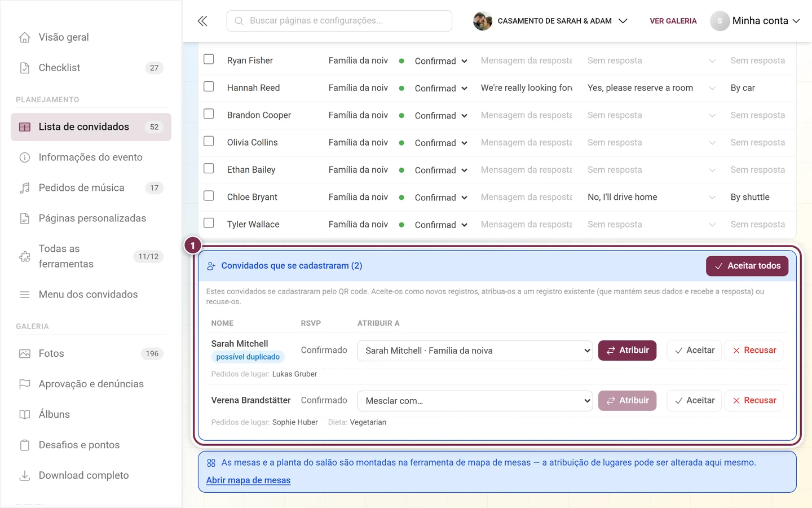
Task: Click the Pedidos de música note icon
Action: click(x=25, y=188)
